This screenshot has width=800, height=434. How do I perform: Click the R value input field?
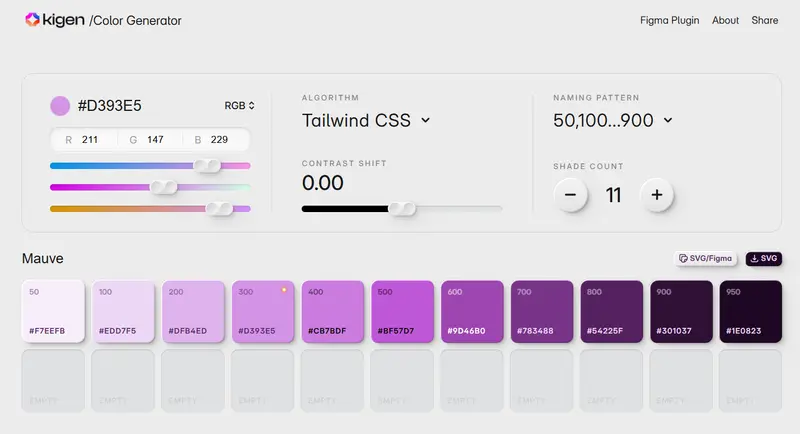click(x=90, y=139)
